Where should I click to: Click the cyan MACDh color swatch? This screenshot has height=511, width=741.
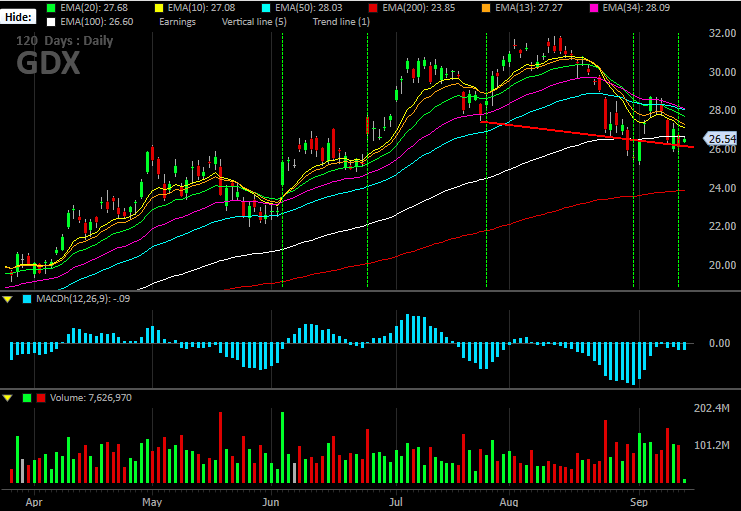pyautogui.click(x=27, y=299)
